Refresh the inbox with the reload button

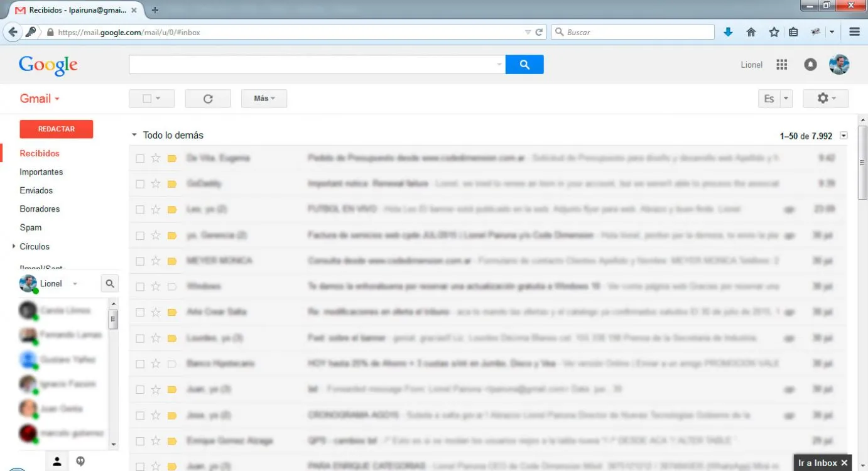click(x=208, y=99)
